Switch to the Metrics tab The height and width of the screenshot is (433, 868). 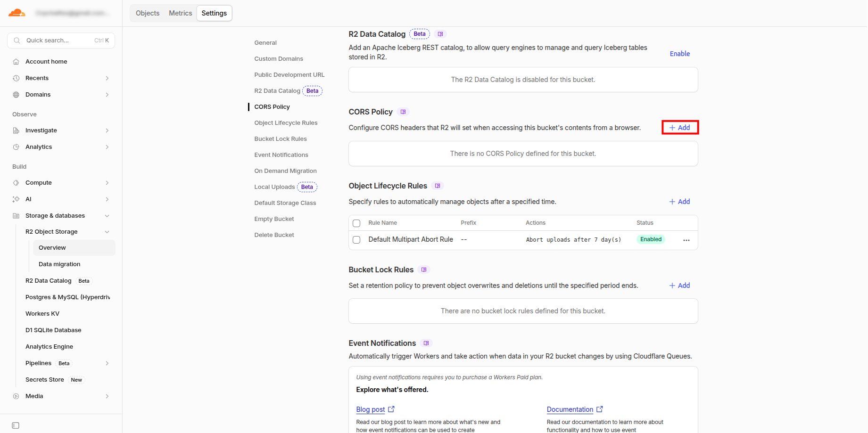pyautogui.click(x=181, y=13)
